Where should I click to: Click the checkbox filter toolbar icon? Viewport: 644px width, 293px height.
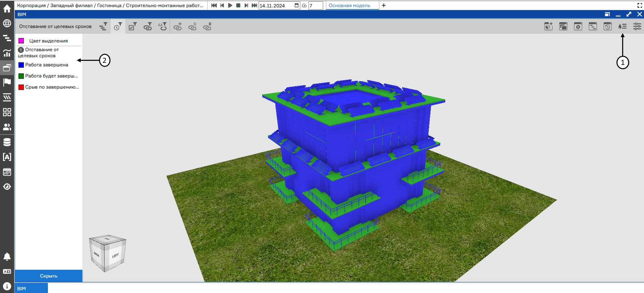pos(133,27)
